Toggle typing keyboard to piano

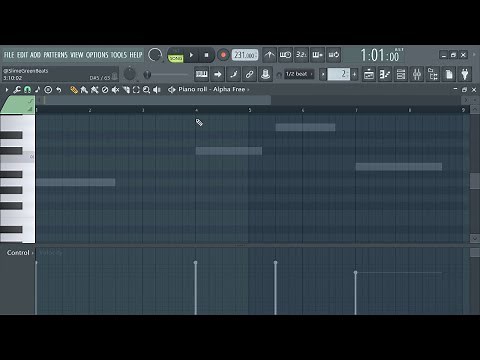click(x=201, y=74)
